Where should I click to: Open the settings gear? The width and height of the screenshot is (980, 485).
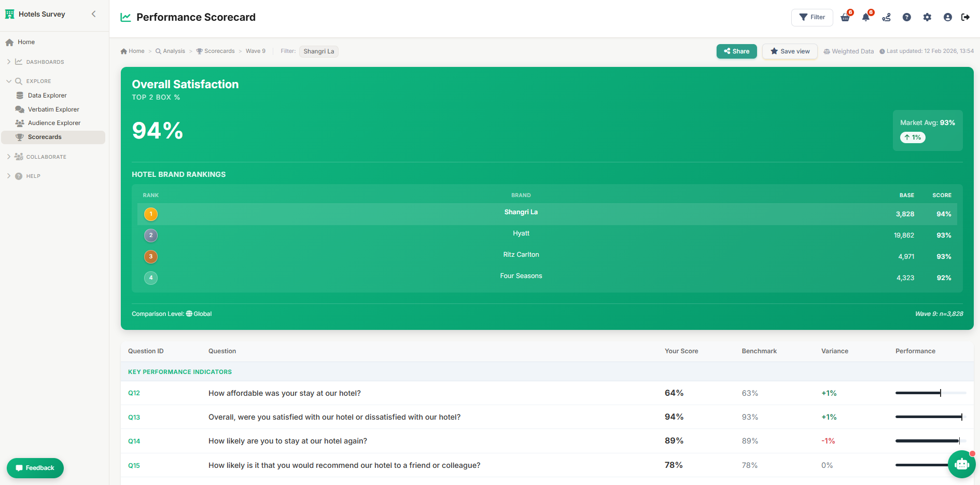pos(928,17)
